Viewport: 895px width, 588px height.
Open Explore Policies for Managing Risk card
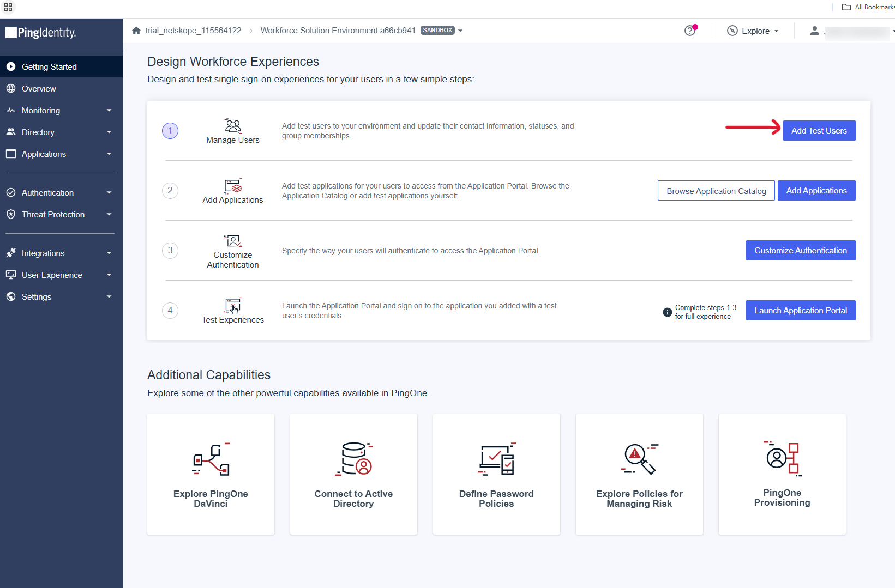[639, 474]
